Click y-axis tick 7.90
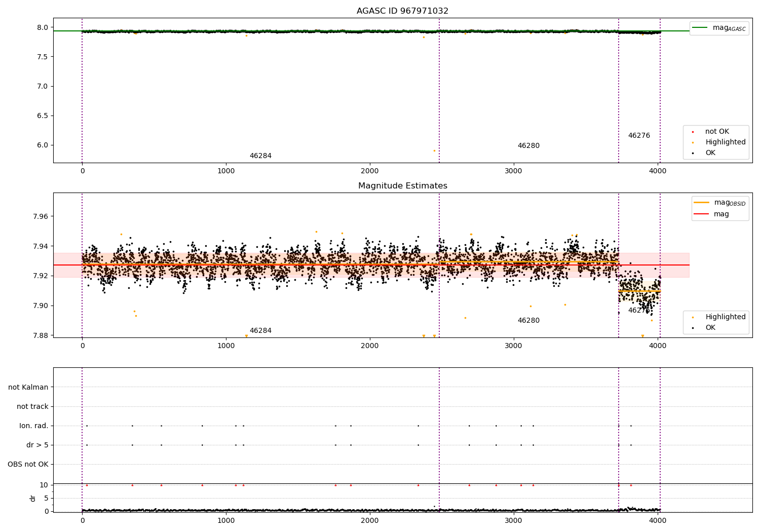Screen dimensions: 760x532 pyautogui.click(x=41, y=306)
